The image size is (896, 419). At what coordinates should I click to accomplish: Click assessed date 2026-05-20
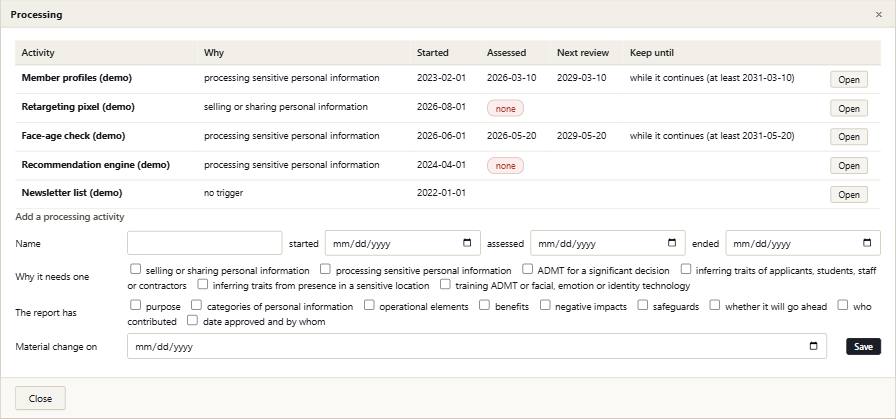pos(511,136)
